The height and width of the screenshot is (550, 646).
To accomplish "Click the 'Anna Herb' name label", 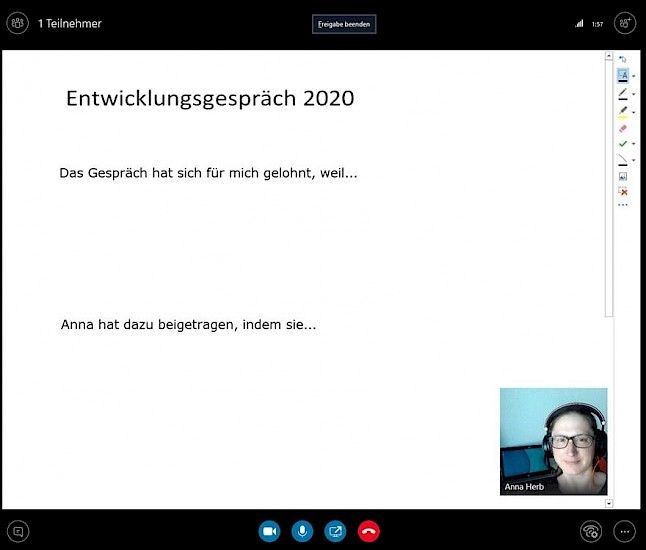I will pyautogui.click(x=524, y=487).
